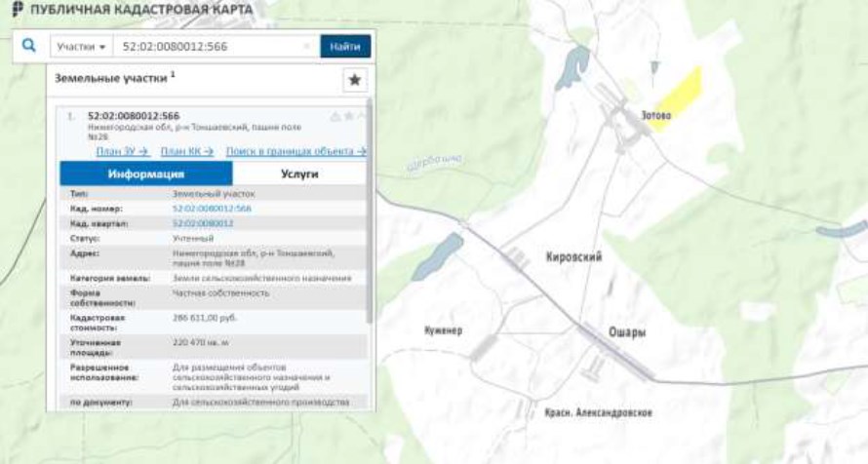Open the Кад. квартал 52:02:0080012 link
Screen dimensions: 868x464
coord(203,223)
